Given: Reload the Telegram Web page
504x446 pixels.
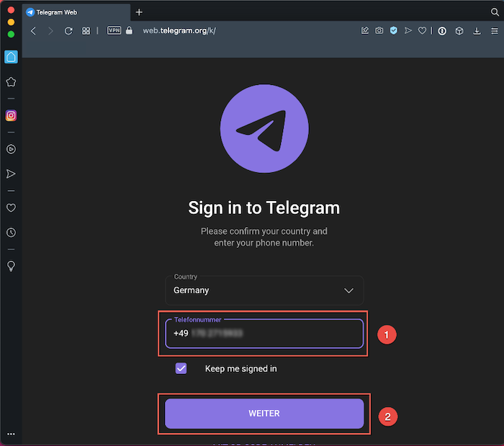Looking at the screenshot, I should point(68,31).
